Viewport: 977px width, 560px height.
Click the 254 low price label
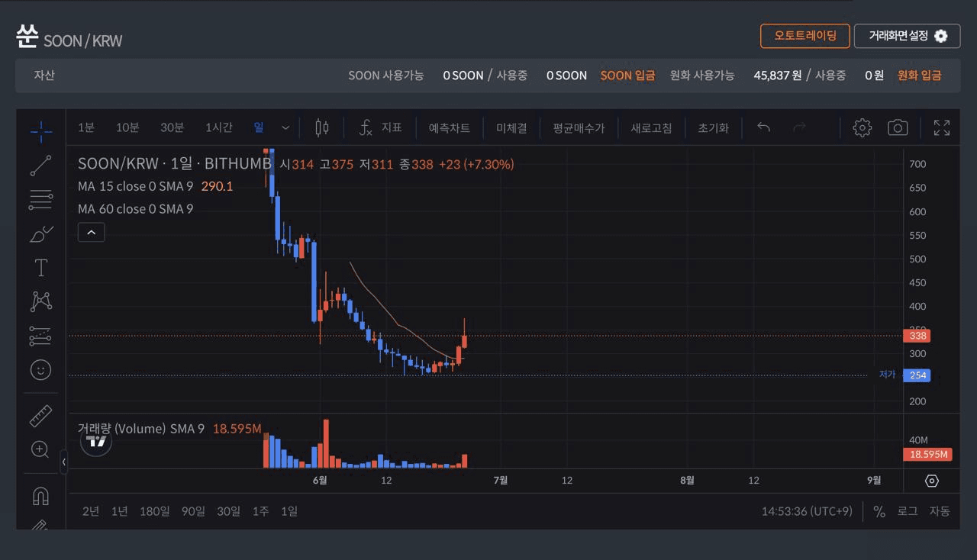coord(917,375)
